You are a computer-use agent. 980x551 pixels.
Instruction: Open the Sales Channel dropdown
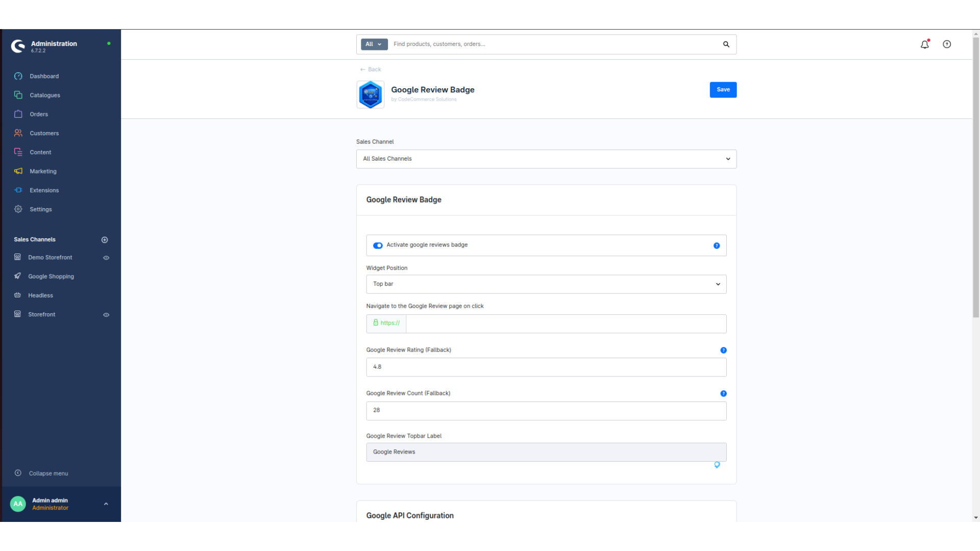tap(546, 159)
